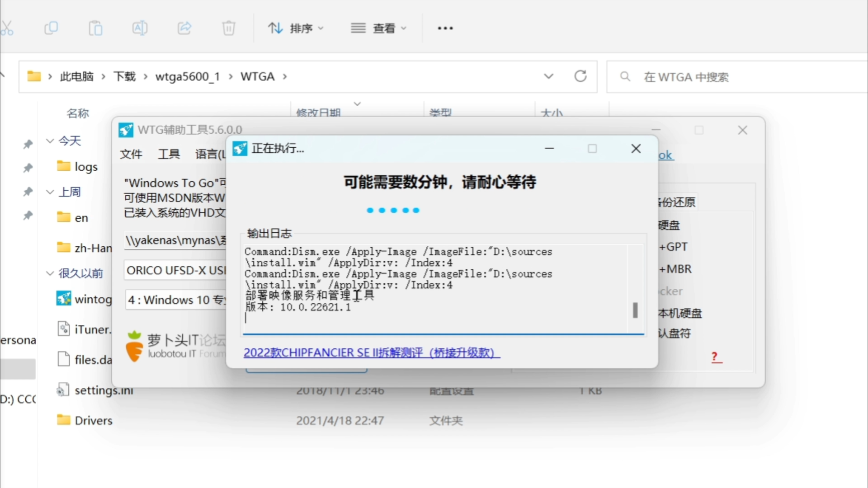Open the 查看 view dropdown

coord(379,28)
